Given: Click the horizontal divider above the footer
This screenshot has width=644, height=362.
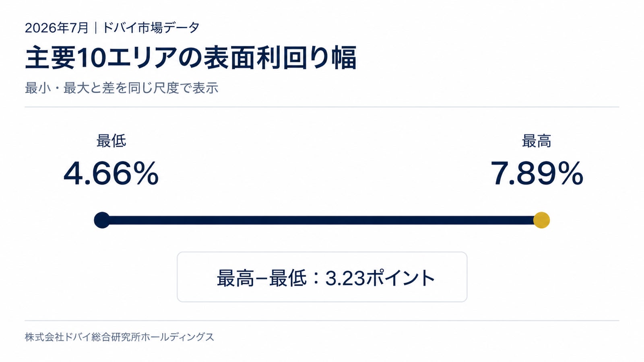Looking at the screenshot, I should (x=322, y=321).
